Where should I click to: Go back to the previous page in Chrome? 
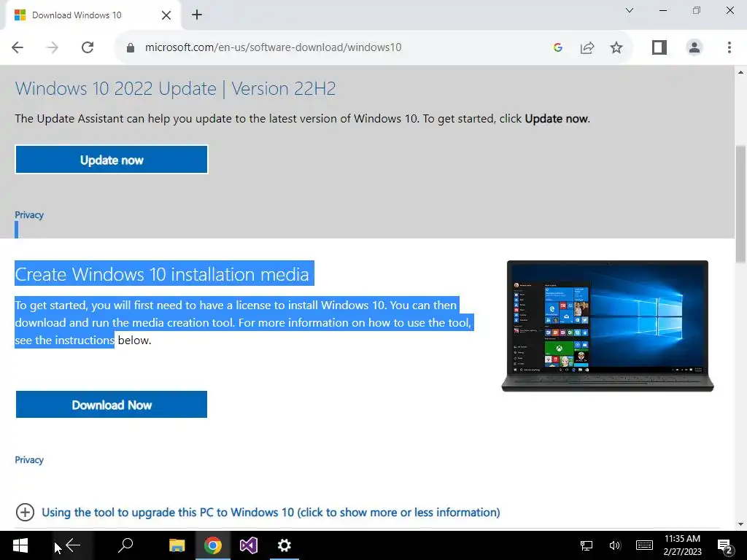click(18, 47)
